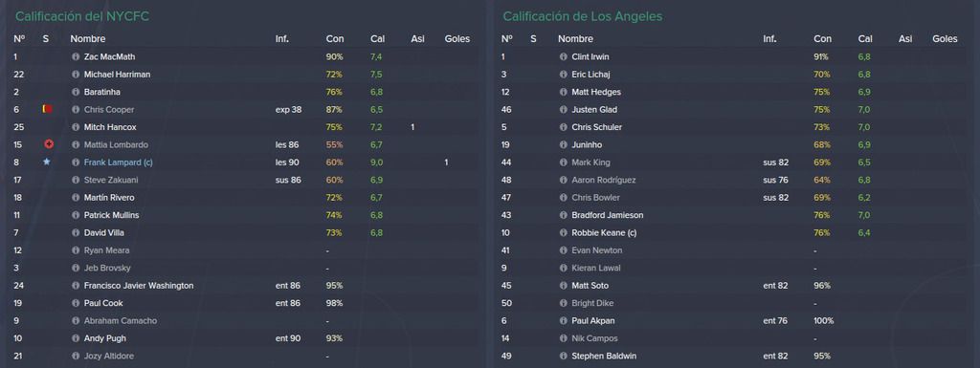980x368 pixels.
Task: Click the Calificación del NYCFC heading
Action: (x=82, y=16)
